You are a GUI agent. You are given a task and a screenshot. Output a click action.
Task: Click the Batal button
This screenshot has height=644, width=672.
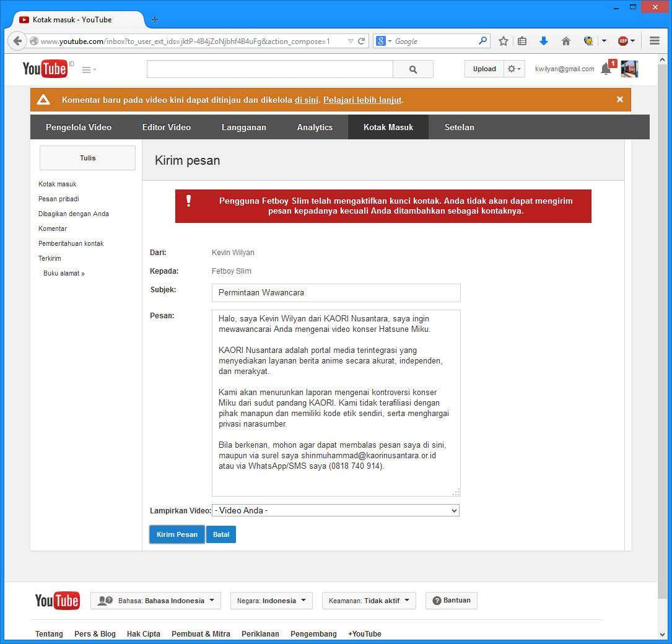point(221,534)
